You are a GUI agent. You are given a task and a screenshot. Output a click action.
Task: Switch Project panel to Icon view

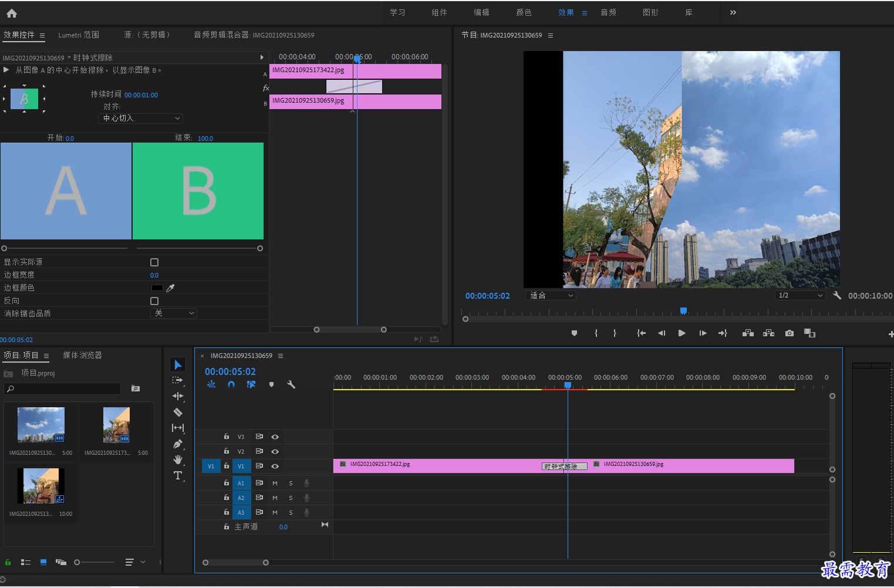[x=43, y=562]
